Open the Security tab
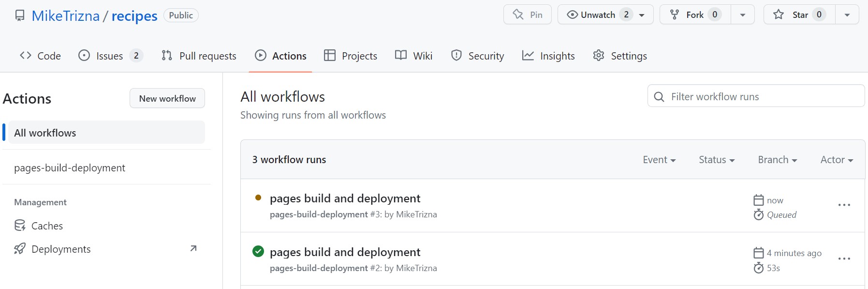 (x=477, y=56)
